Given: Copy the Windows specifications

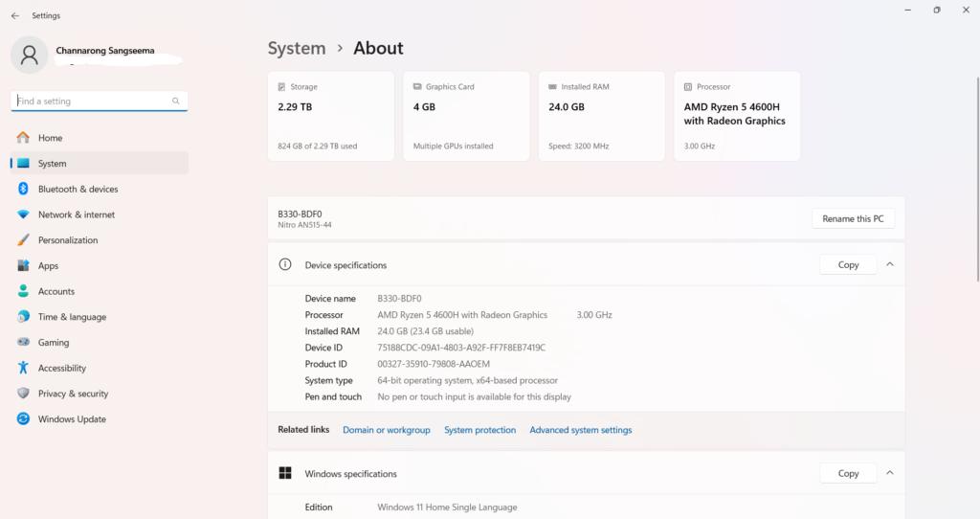Looking at the screenshot, I should tap(848, 473).
